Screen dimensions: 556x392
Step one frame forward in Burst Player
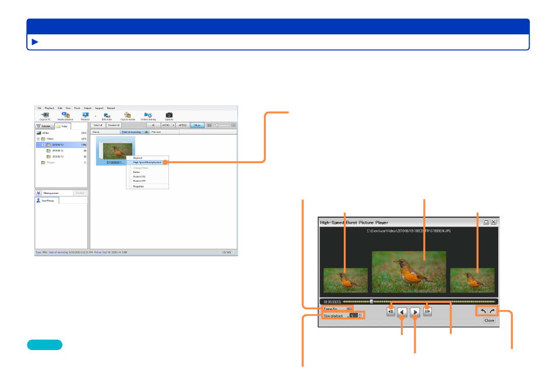tap(427, 312)
